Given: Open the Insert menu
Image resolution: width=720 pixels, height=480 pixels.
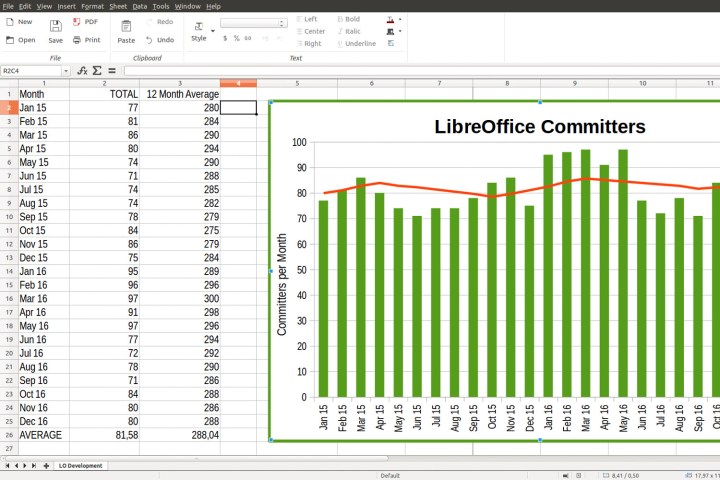Looking at the screenshot, I should (67, 6).
